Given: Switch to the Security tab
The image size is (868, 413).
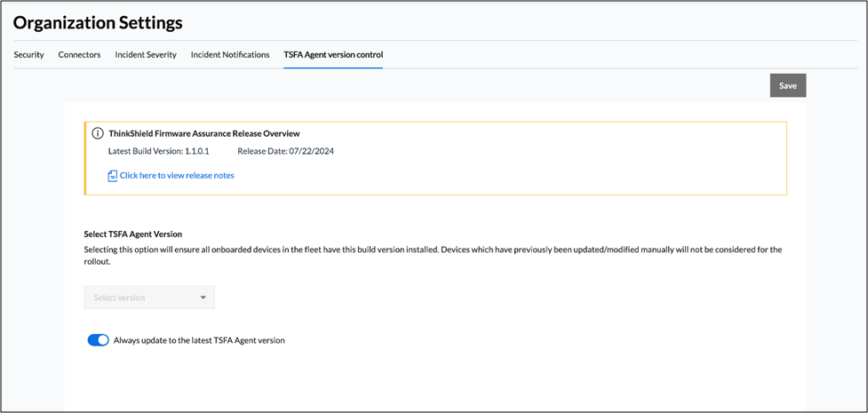Looking at the screenshot, I should pos(28,55).
